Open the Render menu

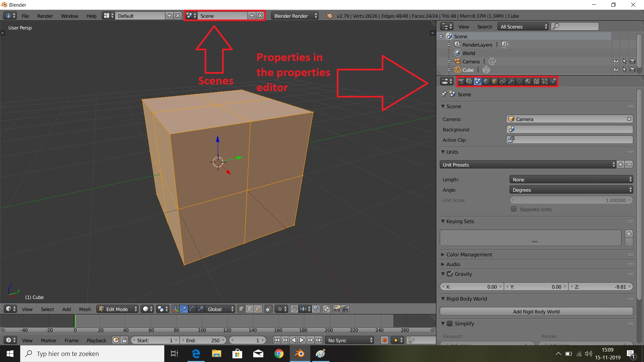(x=45, y=16)
